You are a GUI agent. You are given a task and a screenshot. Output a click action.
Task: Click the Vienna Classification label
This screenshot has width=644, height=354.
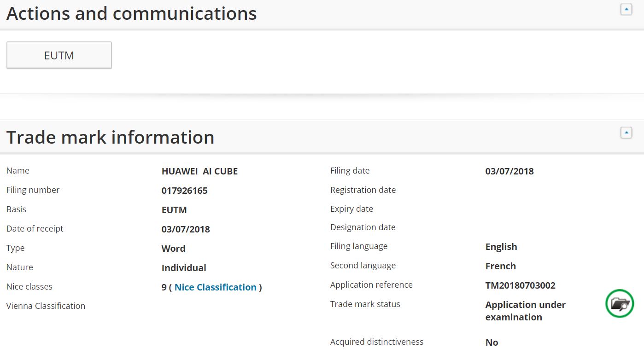click(46, 306)
